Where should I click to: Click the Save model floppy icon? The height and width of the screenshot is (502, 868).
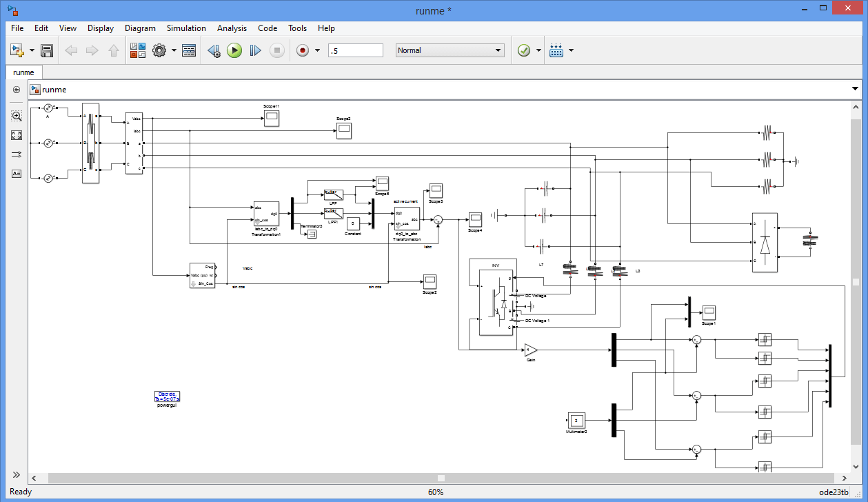coord(47,50)
